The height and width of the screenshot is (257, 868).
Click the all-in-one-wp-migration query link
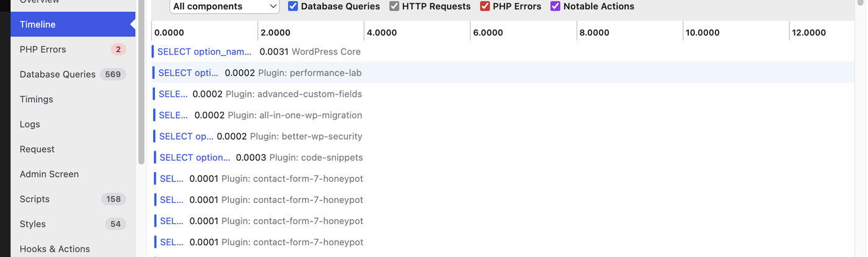(174, 115)
